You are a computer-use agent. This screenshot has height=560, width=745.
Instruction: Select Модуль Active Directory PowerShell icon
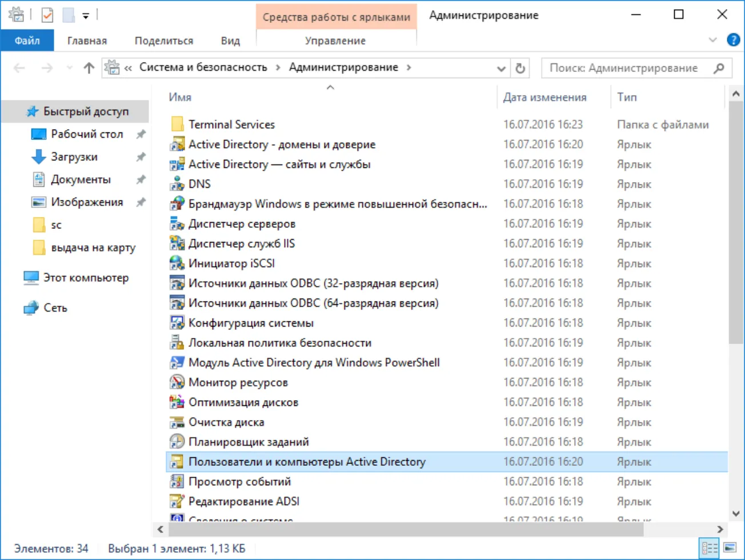[177, 362]
